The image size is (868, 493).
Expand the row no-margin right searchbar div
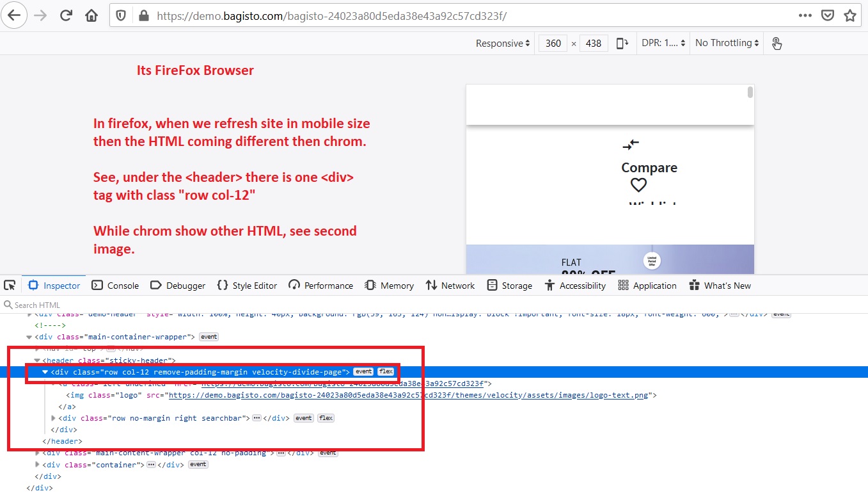point(53,418)
